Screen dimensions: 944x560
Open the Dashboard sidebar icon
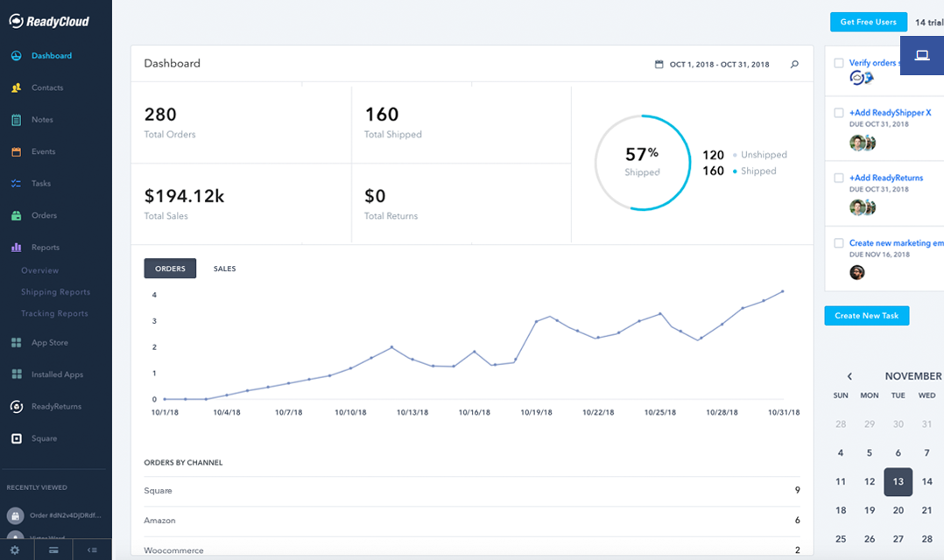point(17,55)
